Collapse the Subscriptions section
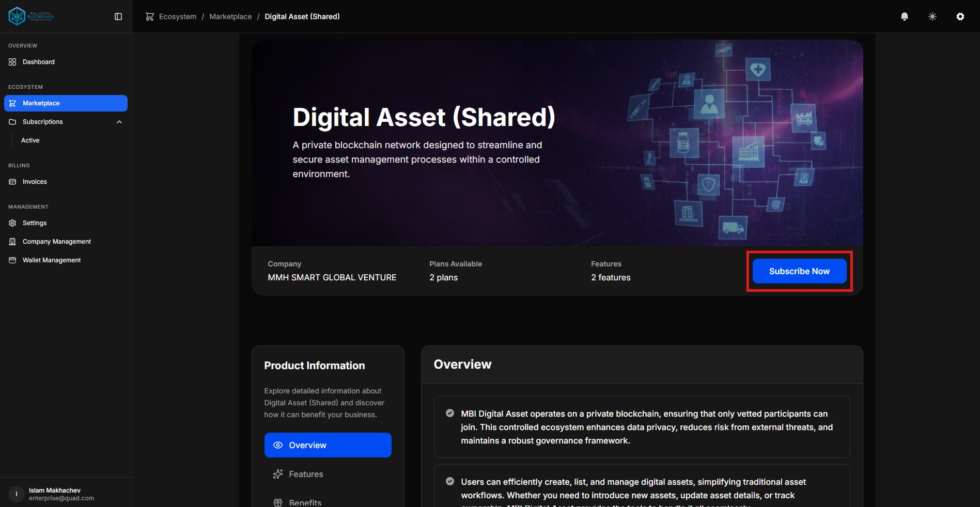The width and height of the screenshot is (980, 507). tap(119, 122)
